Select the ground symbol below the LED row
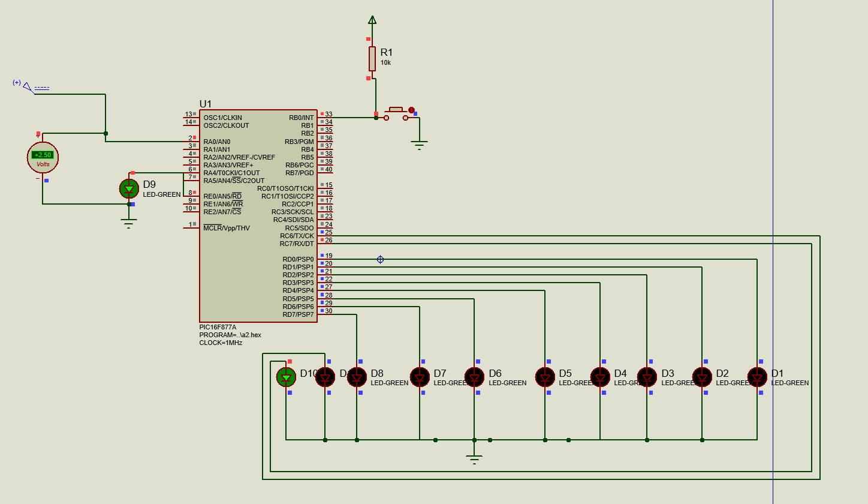 474,460
